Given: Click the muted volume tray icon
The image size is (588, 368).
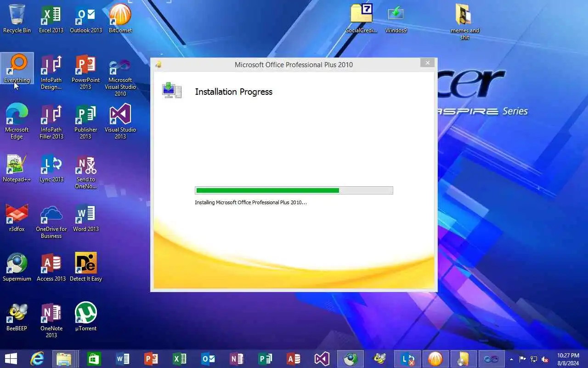Looking at the screenshot, I should coord(545,359).
